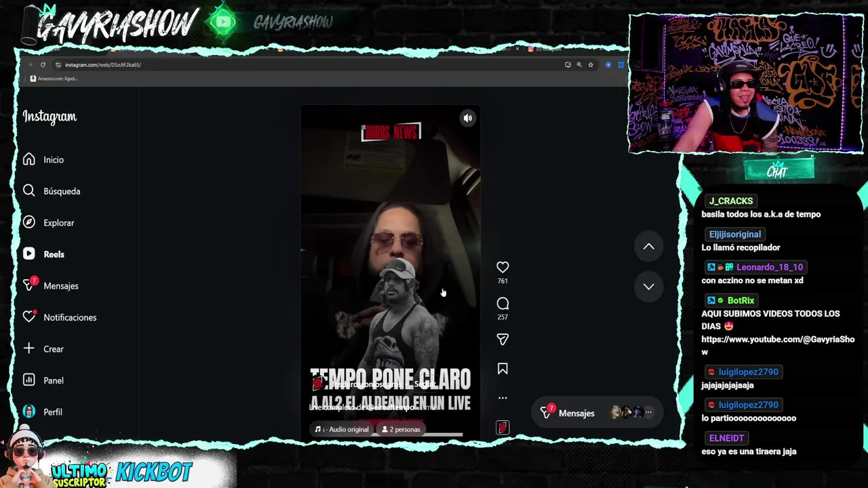Click ELNEIDT username in chat
This screenshot has height=488, width=868.
726,438
